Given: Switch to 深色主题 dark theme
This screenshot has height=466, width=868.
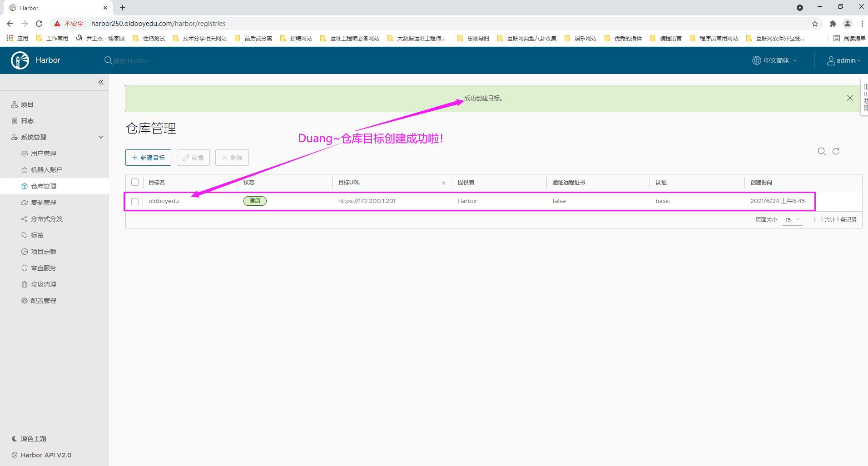Looking at the screenshot, I should (33, 439).
